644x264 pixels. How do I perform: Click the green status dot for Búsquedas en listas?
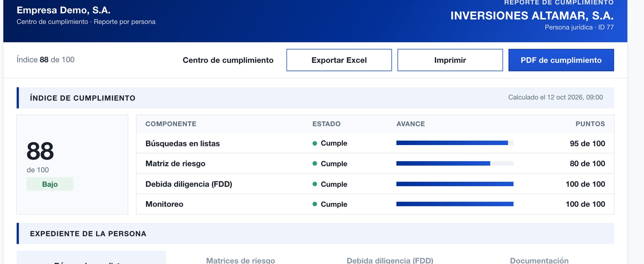[x=315, y=143]
